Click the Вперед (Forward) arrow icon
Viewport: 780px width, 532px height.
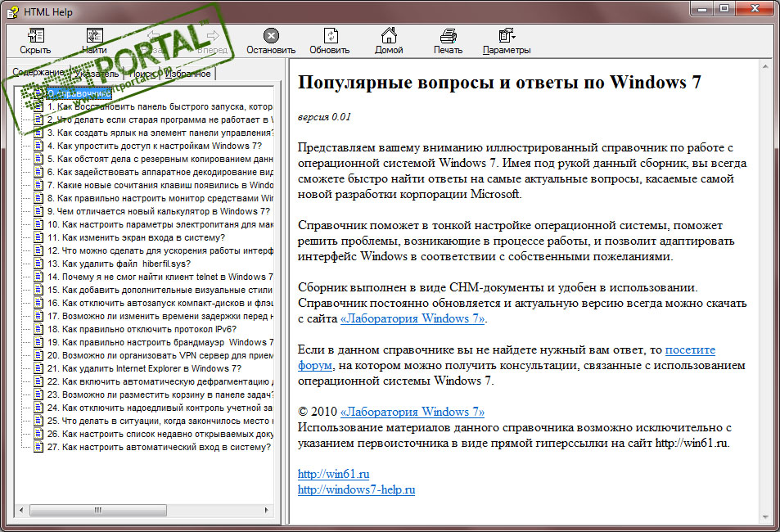(213, 36)
